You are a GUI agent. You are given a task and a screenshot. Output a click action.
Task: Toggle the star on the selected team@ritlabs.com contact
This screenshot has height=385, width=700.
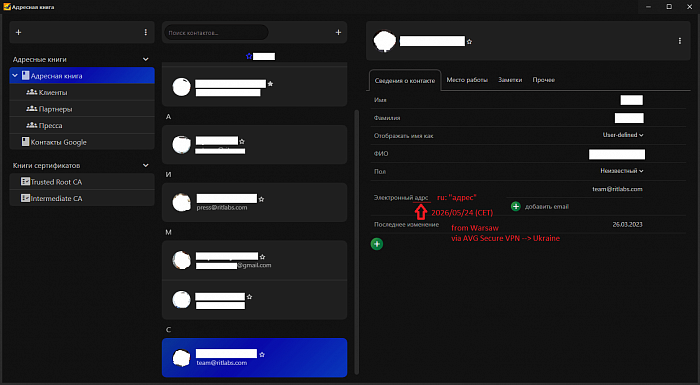262,354
